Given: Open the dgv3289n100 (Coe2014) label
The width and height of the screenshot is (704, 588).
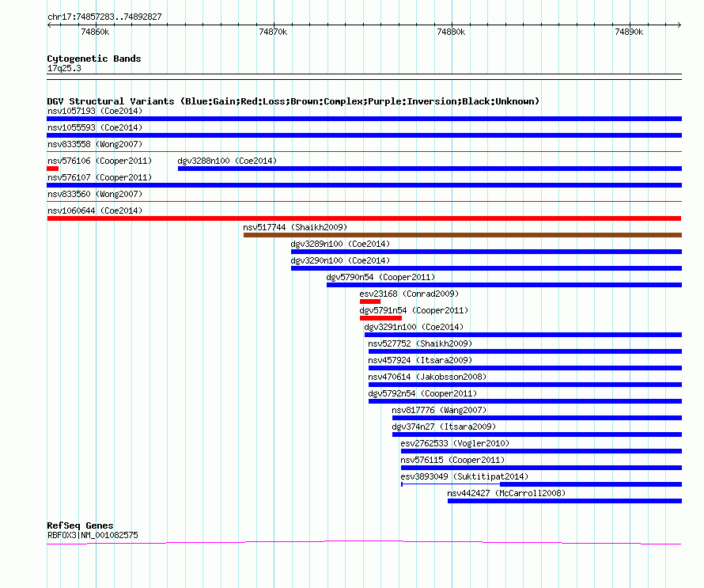Looking at the screenshot, I should pyautogui.click(x=340, y=244).
